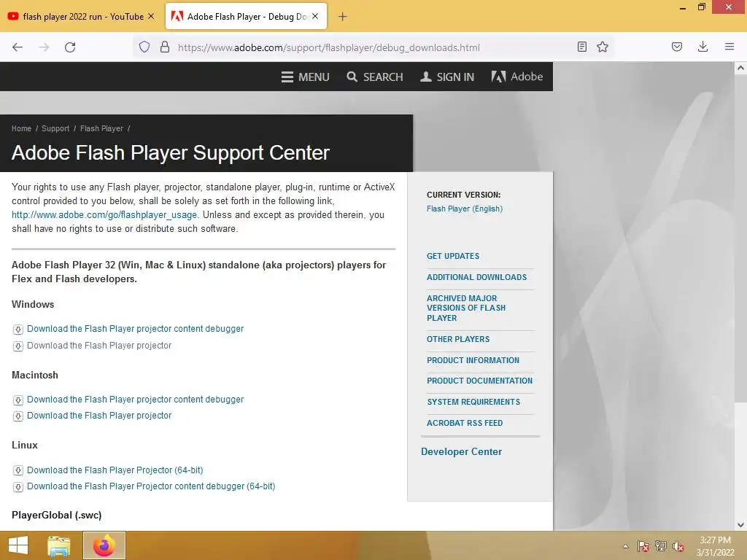This screenshot has width=747, height=560.
Task: Open a new tab with plus button
Action: click(x=343, y=17)
